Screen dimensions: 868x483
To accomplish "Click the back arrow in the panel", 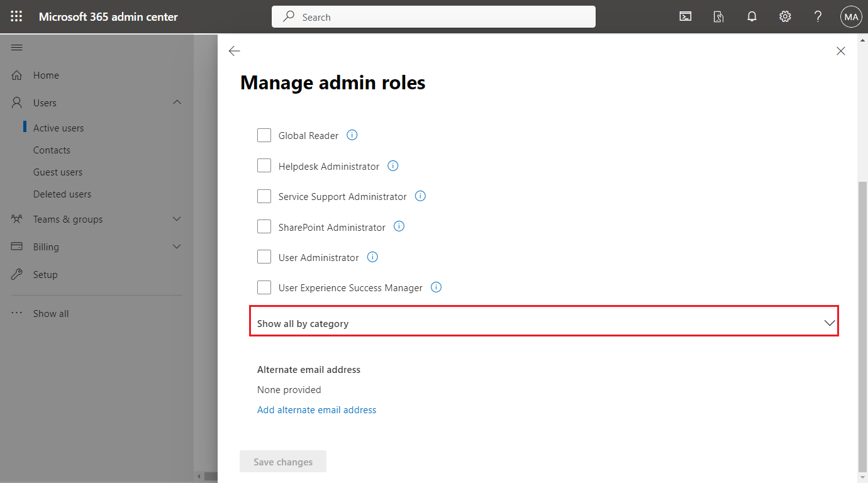I will 234,51.
